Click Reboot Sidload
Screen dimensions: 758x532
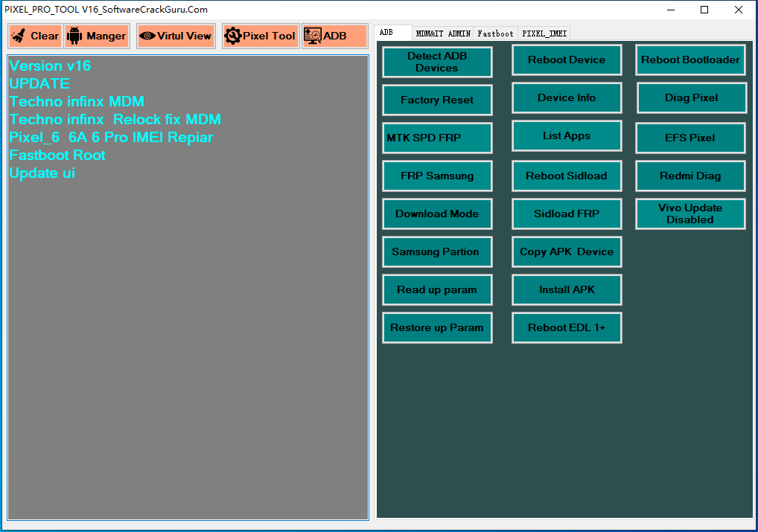pos(567,176)
